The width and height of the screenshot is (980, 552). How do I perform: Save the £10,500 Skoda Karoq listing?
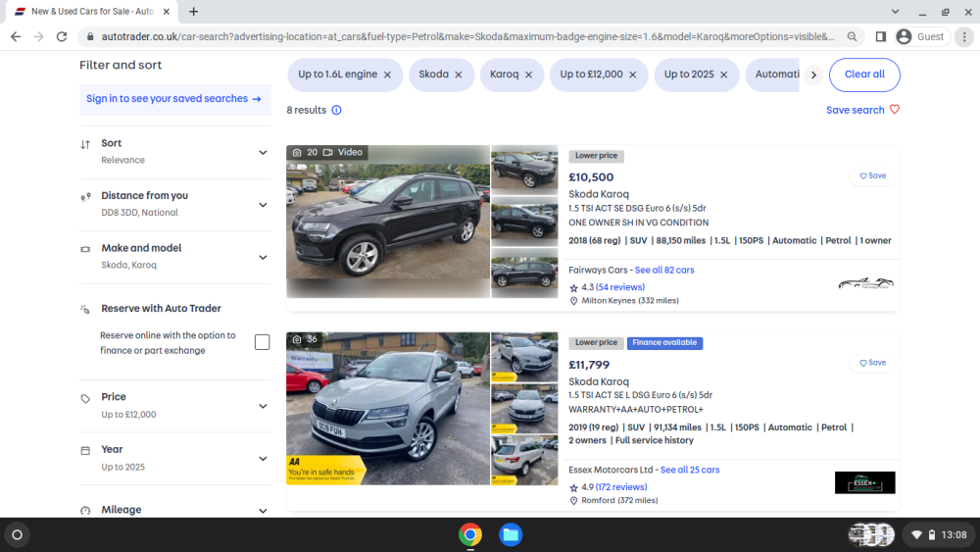pos(872,176)
